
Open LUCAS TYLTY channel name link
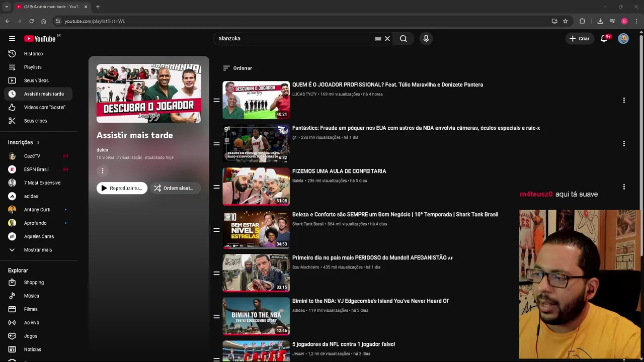[304, 94]
